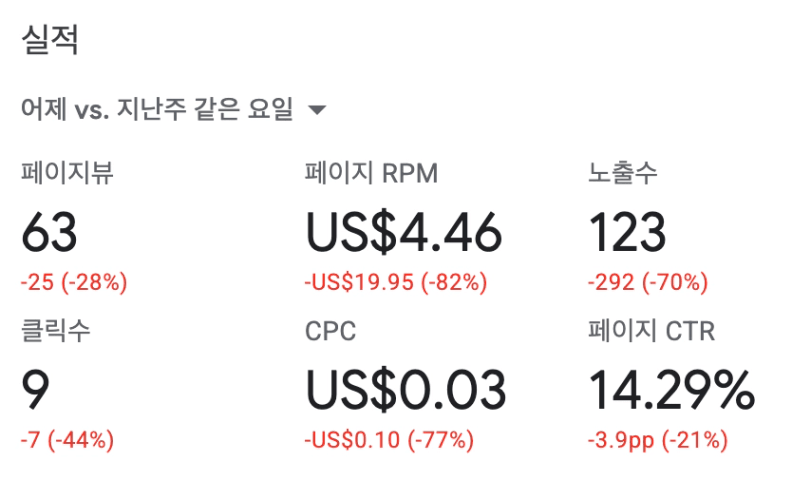Viewport: 792px width, 500px height.
Task: Click the 실적 section heading
Action: [50, 41]
